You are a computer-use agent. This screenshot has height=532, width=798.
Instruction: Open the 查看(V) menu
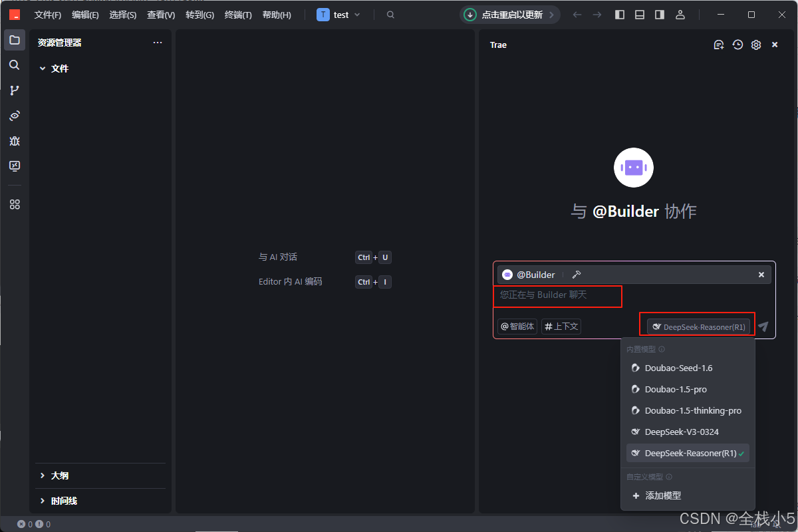coord(161,15)
